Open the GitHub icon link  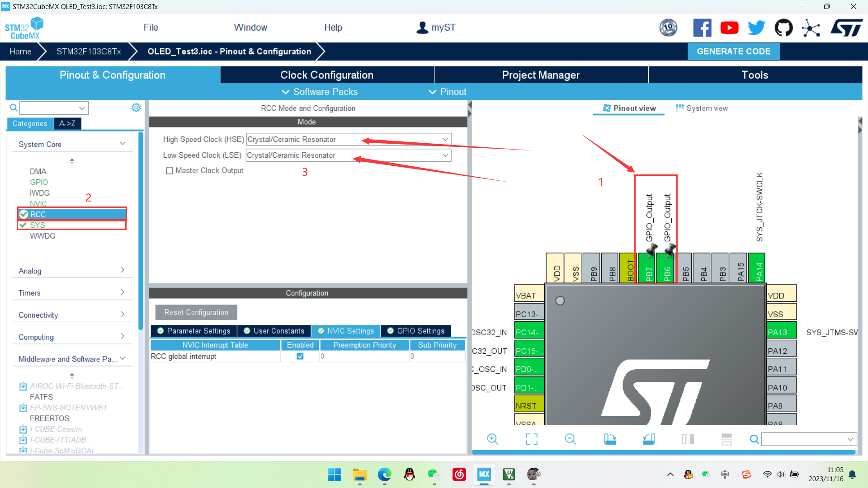[783, 28]
